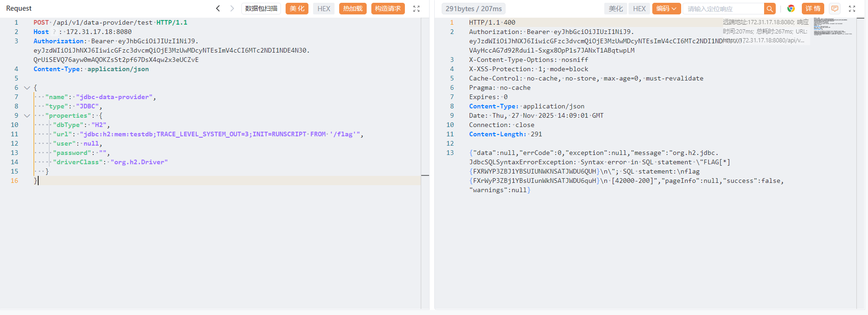868x315 pixels.
Task: Go to next request with right arrow
Action: click(232, 8)
